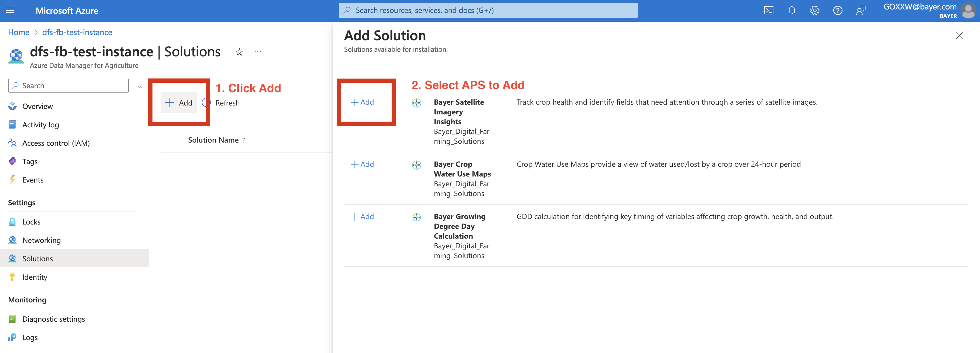
Task: Click the Bayer logo for Growing Degree Day
Action: coord(417,217)
